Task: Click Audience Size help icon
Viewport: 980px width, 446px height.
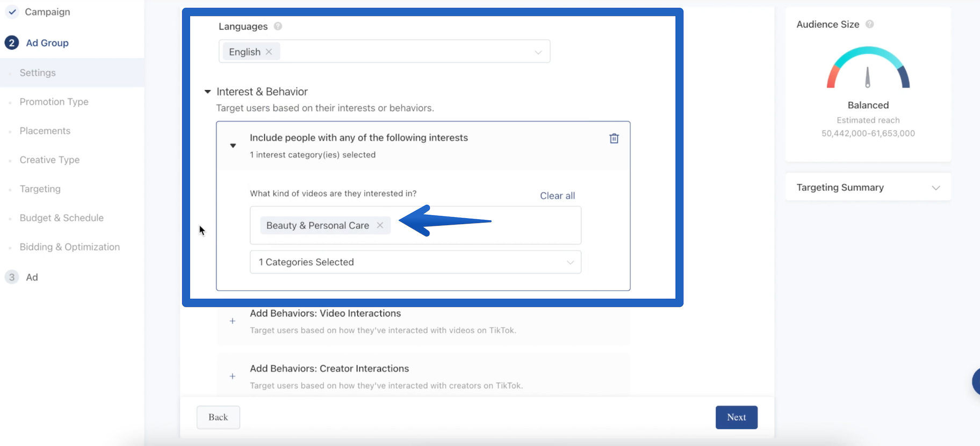Action: coord(869,24)
